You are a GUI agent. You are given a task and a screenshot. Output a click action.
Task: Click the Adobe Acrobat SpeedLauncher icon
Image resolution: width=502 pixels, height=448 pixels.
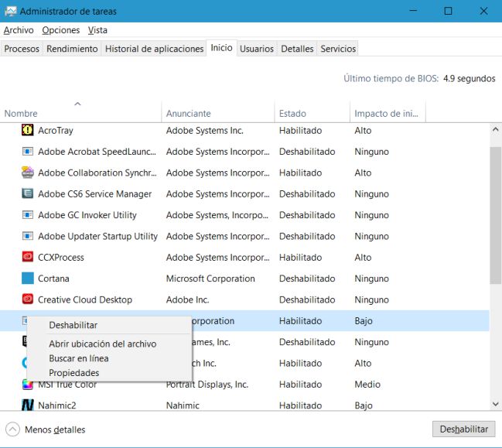[28, 151]
